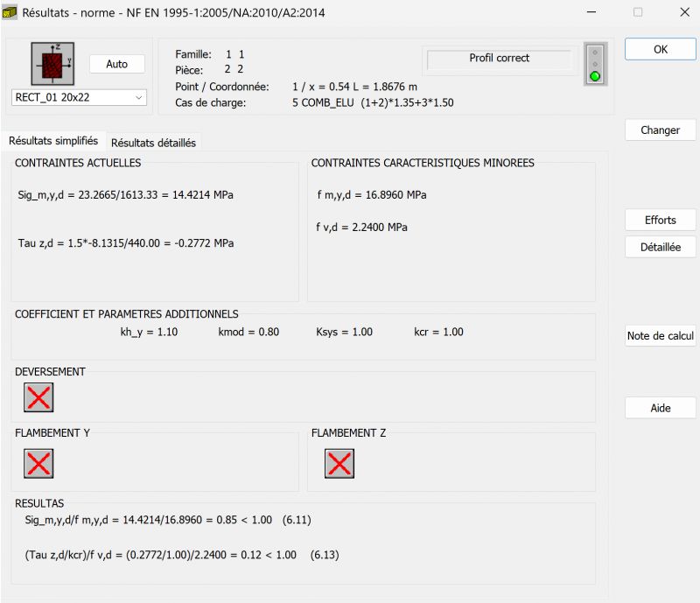Viewport: 700px width, 603px height.
Task: Close the Résultats window
Action: click(685, 12)
